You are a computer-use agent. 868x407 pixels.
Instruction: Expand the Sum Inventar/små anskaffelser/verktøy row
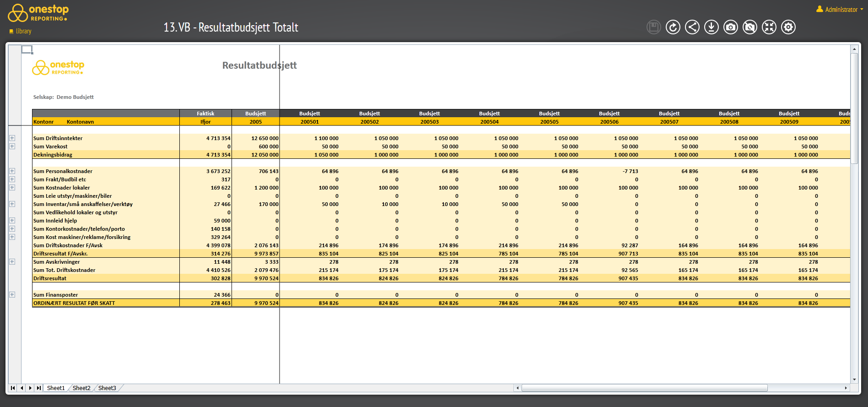(x=12, y=204)
